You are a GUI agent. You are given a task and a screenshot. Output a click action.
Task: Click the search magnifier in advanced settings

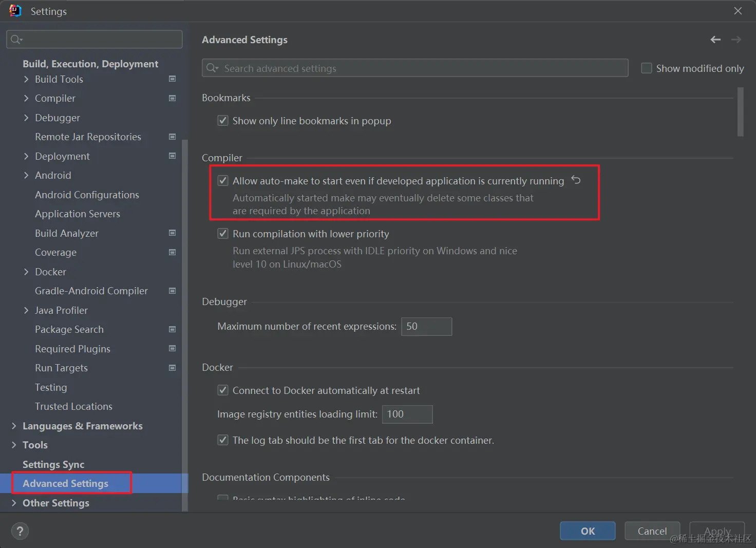pyautogui.click(x=212, y=68)
